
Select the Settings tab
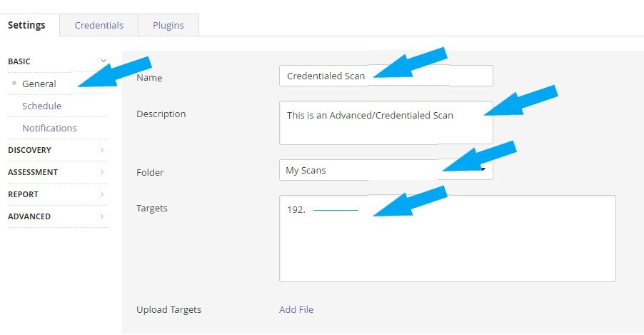26,25
